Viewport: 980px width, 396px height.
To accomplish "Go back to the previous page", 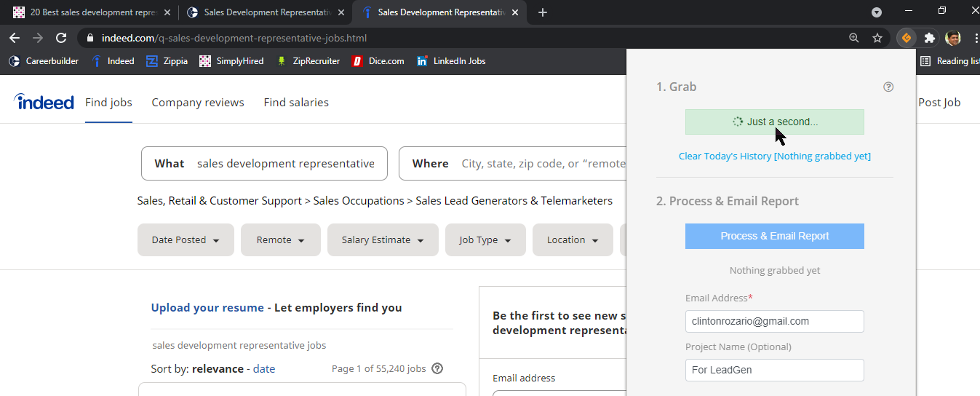I will pos(15,38).
